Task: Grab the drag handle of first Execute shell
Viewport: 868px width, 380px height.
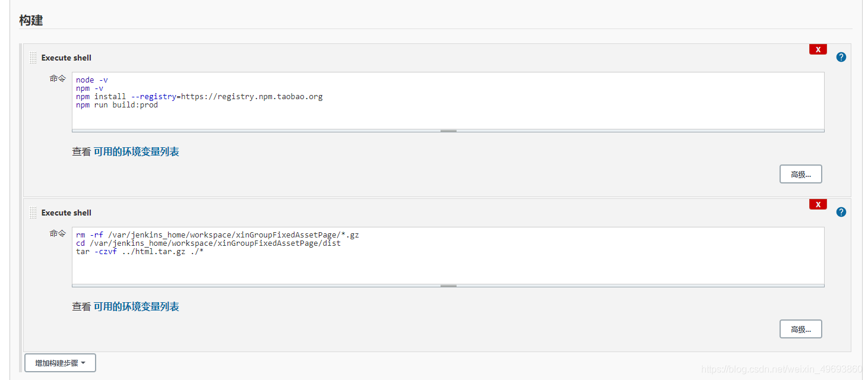Action: (x=33, y=58)
